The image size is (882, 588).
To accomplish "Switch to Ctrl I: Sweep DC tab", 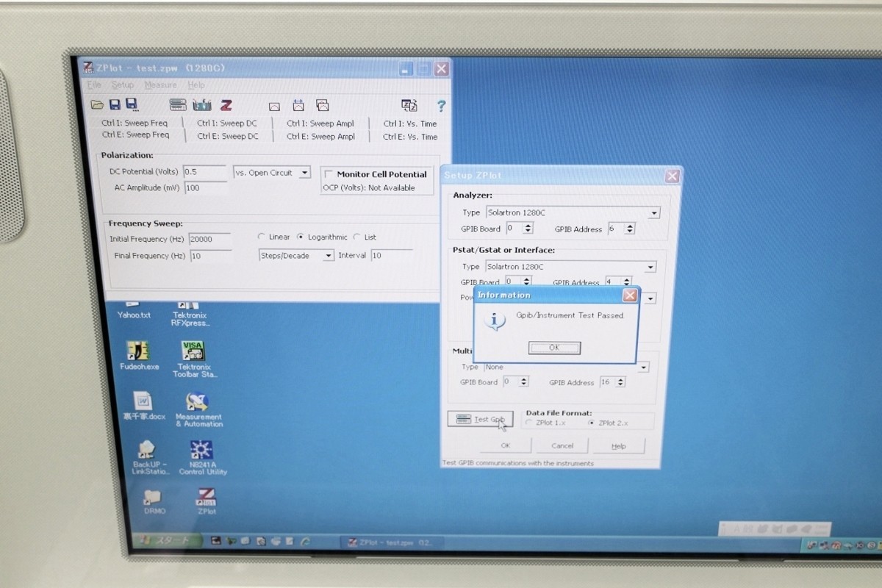I will [x=227, y=123].
